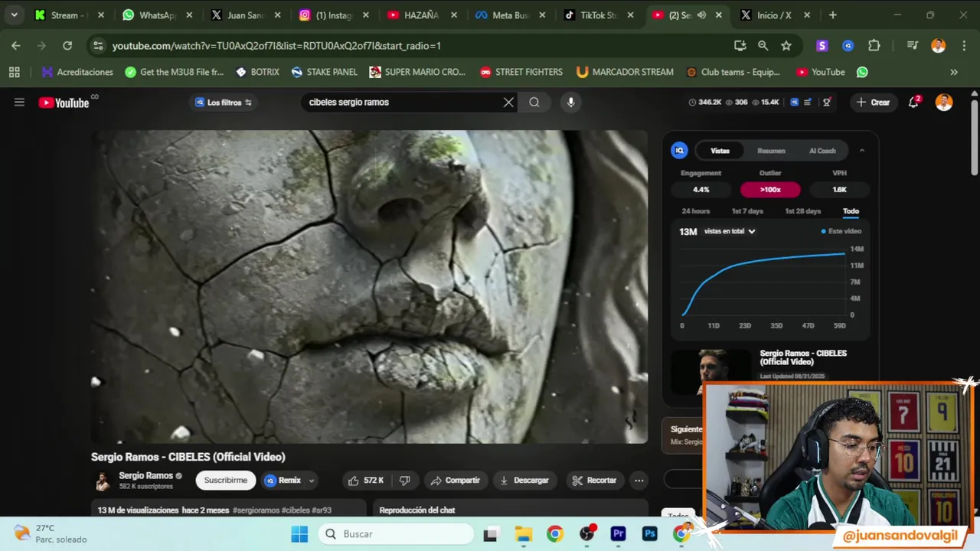Select the 24 hours range
This screenshot has width=980, height=551.
[x=695, y=211]
